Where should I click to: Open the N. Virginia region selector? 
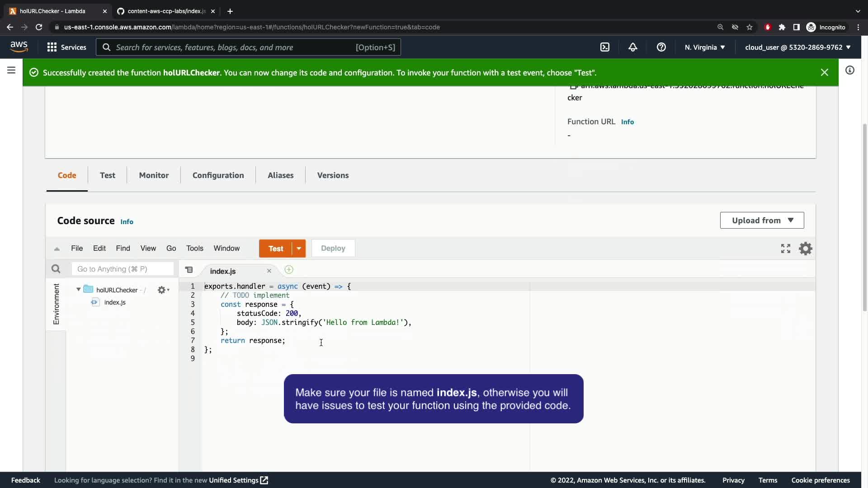[704, 47]
